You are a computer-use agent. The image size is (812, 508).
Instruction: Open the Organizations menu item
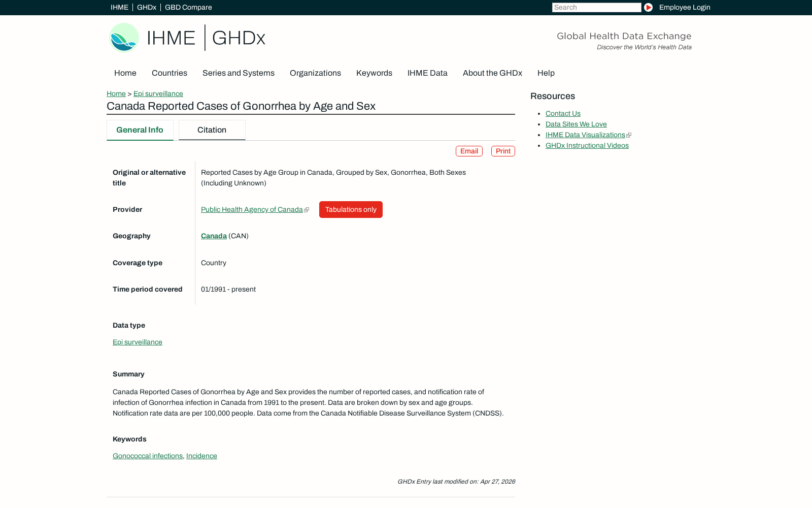click(315, 73)
